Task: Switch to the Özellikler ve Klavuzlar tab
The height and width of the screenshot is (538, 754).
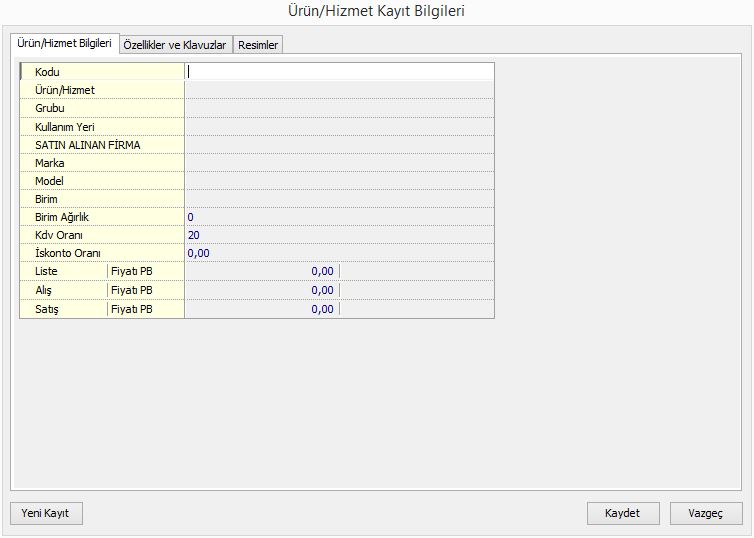Action: coord(176,45)
